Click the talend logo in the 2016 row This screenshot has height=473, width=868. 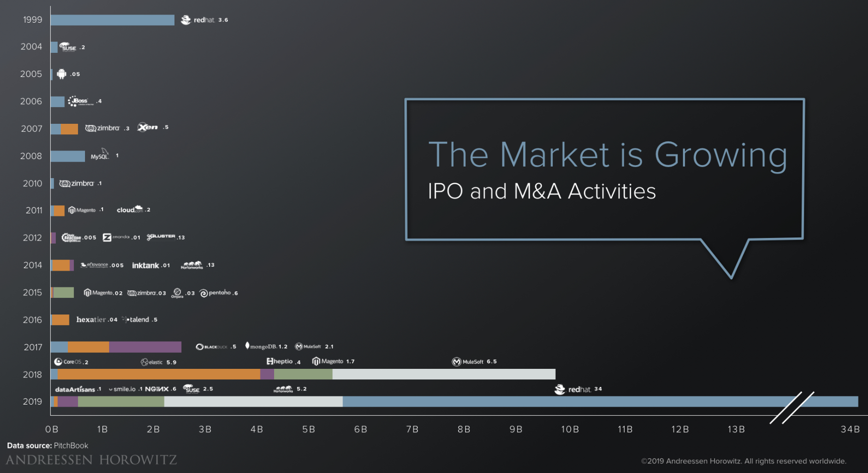click(x=136, y=320)
